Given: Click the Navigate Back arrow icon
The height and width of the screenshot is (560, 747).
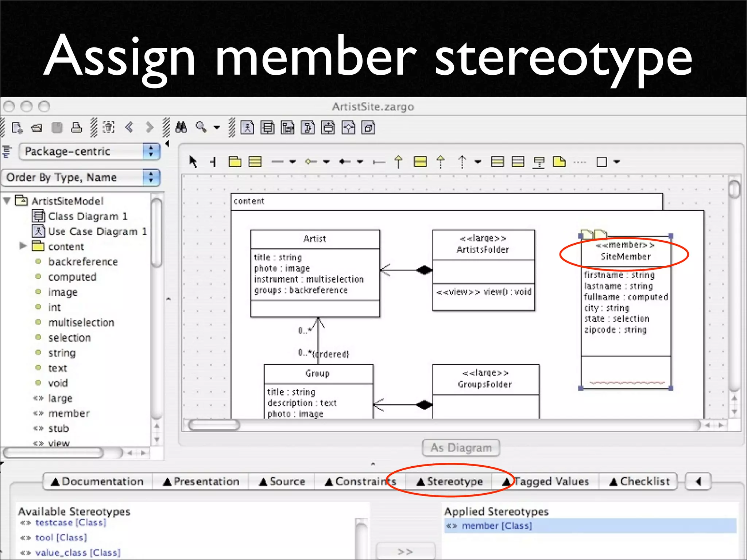Looking at the screenshot, I should 129,127.
